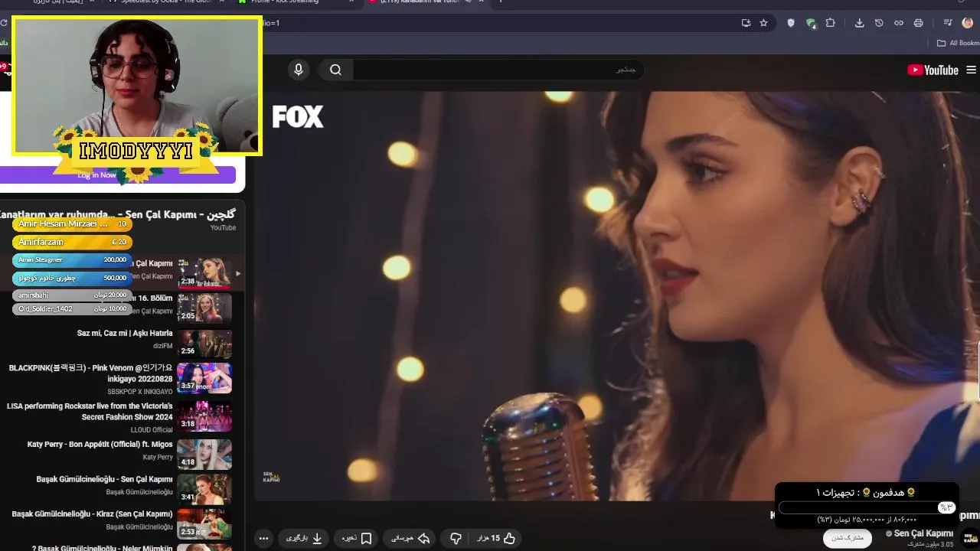The image size is (980, 551).
Task: Click the copy link icon in the toolbar
Action: [899, 23]
